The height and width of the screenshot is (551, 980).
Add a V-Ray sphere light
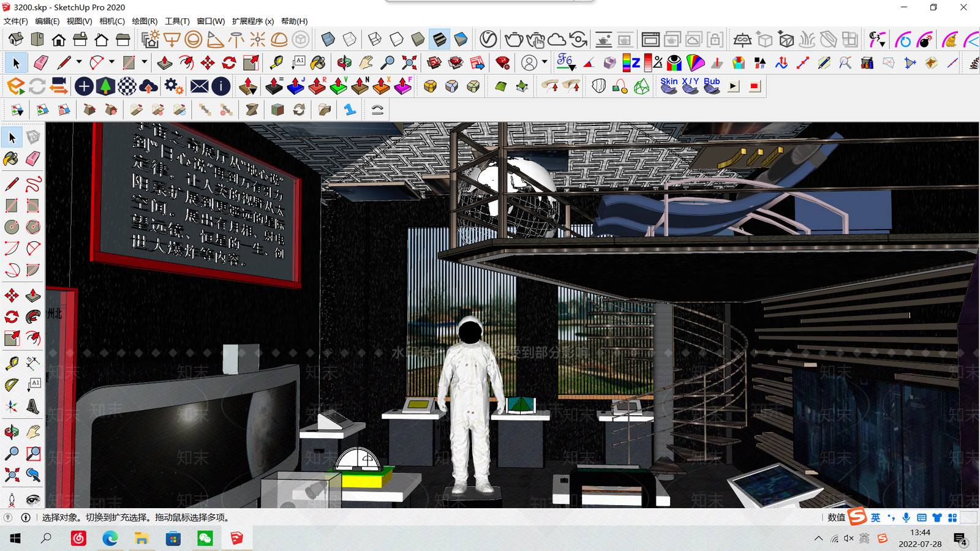coord(194,40)
